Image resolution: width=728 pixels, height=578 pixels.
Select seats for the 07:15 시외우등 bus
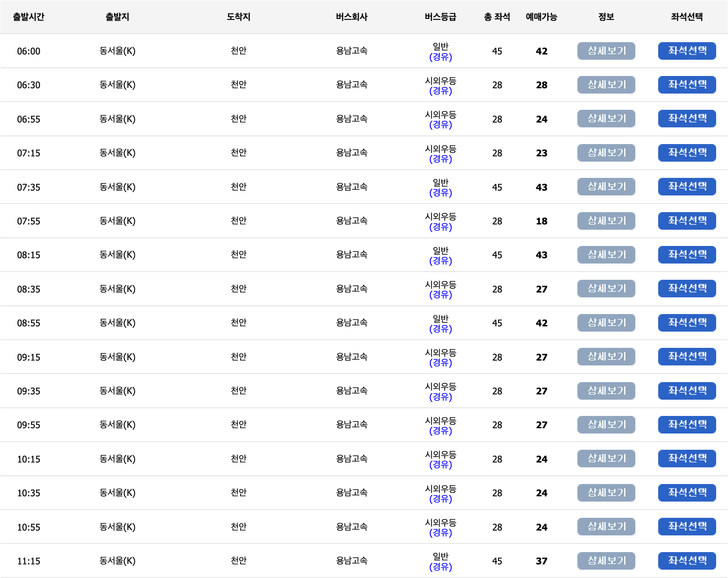click(x=686, y=153)
